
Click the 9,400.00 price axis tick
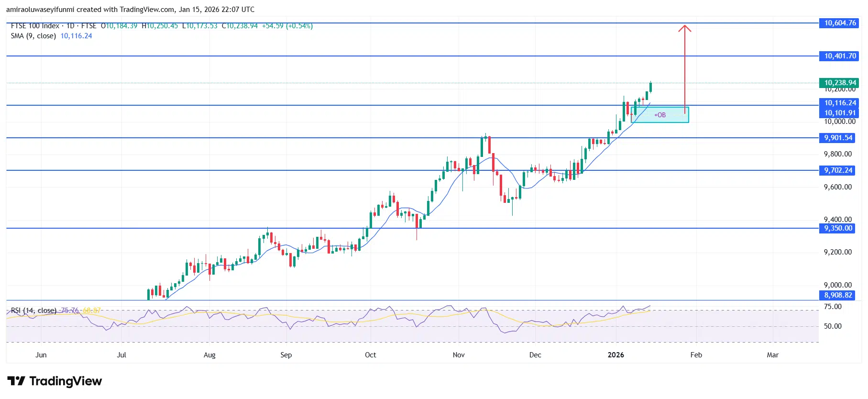(x=838, y=220)
